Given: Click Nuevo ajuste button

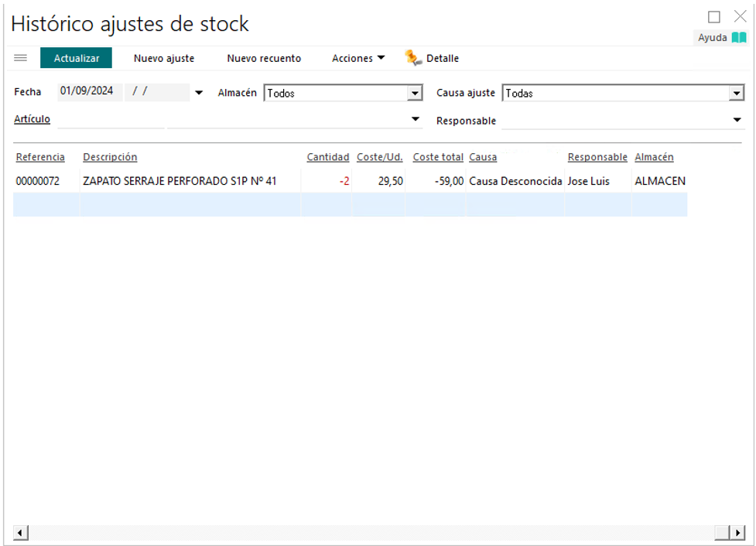Looking at the screenshot, I should (164, 58).
